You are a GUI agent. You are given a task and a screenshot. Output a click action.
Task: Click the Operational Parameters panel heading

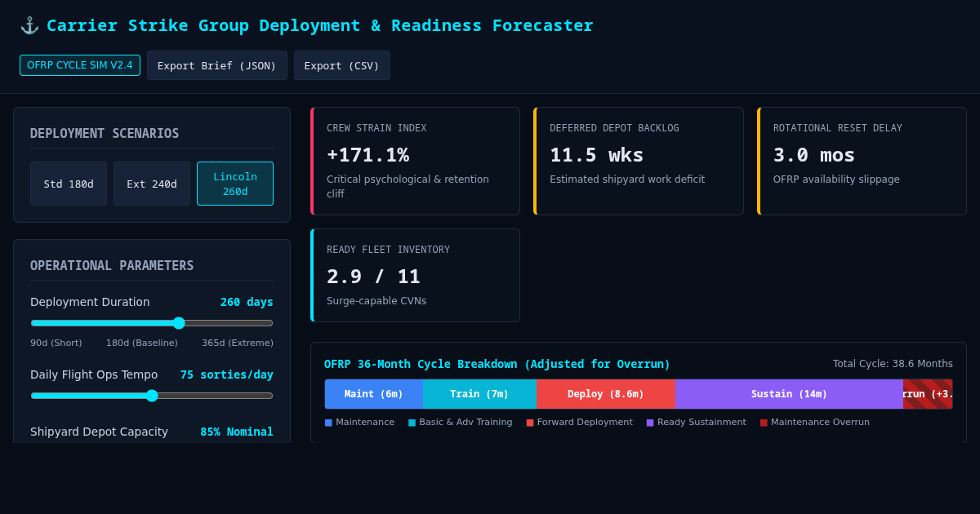(112, 266)
